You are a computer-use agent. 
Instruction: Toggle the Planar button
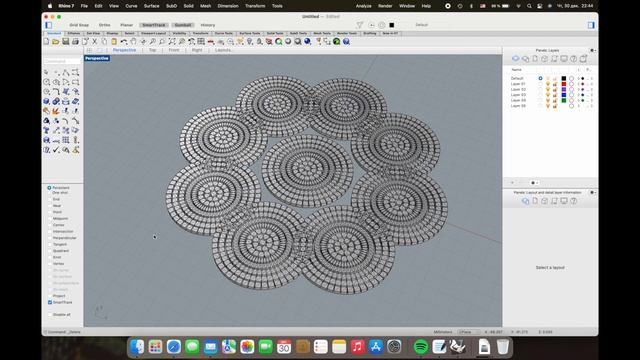(127, 25)
